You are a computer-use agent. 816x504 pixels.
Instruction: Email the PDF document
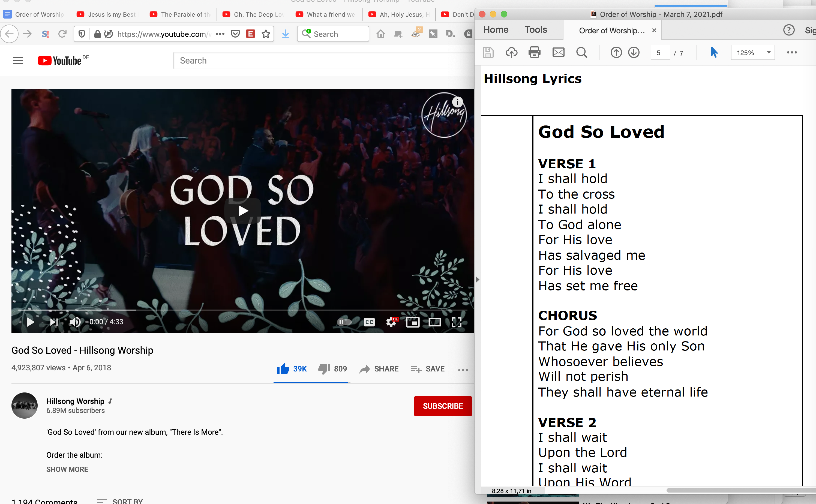(558, 52)
